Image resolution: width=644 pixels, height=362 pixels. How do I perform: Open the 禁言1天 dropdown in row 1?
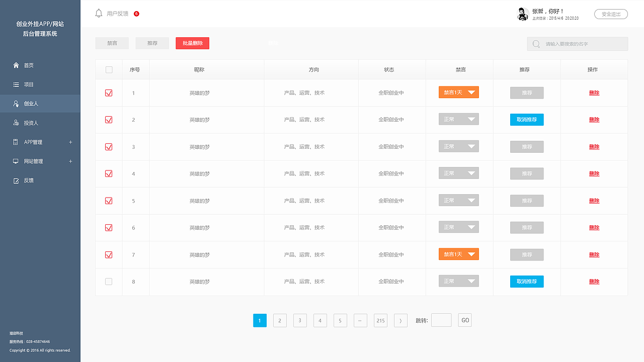coord(459,93)
